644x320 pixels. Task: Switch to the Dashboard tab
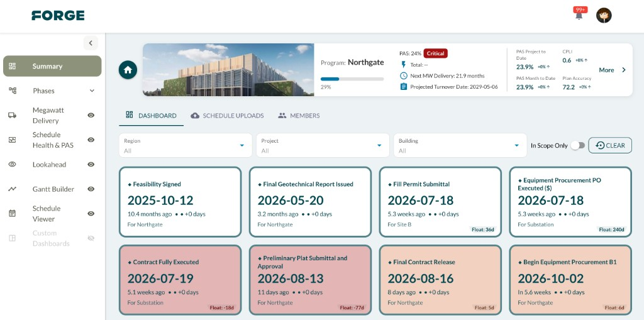click(152, 116)
